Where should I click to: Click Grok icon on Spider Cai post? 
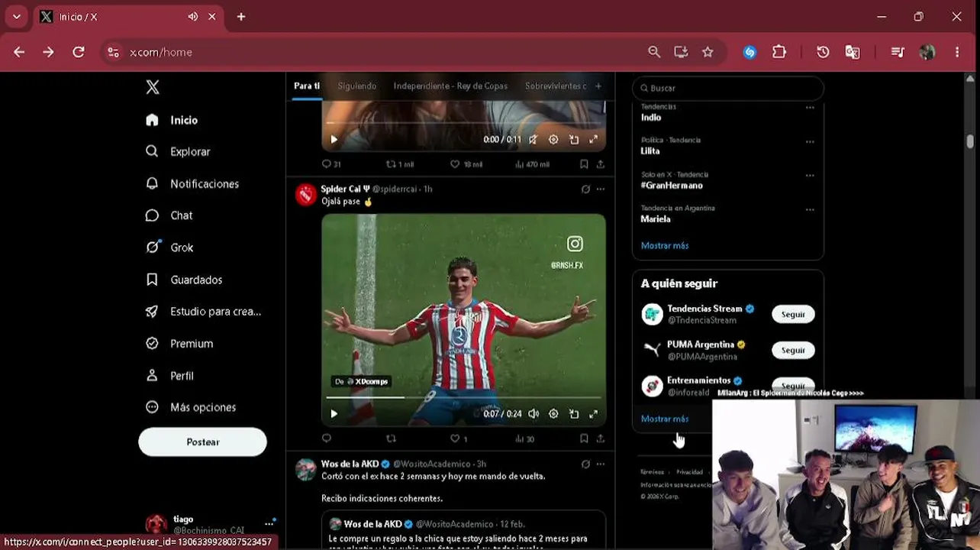[x=585, y=189]
